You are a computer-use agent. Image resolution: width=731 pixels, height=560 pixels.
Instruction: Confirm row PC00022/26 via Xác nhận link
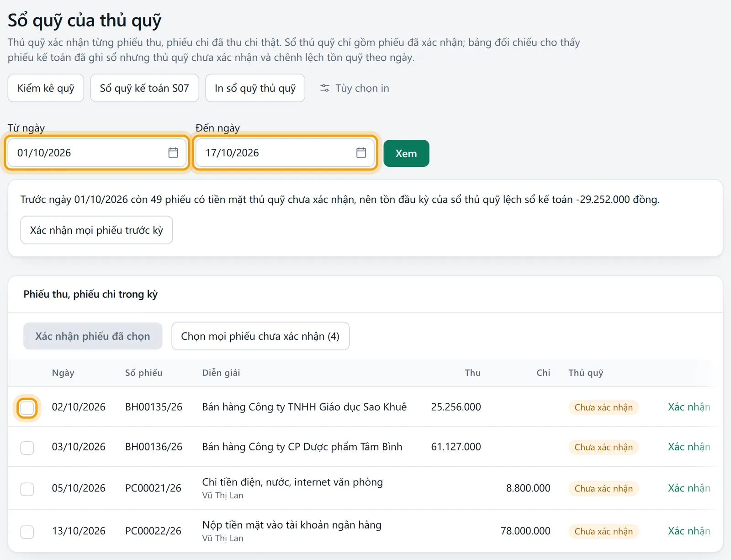point(689,531)
